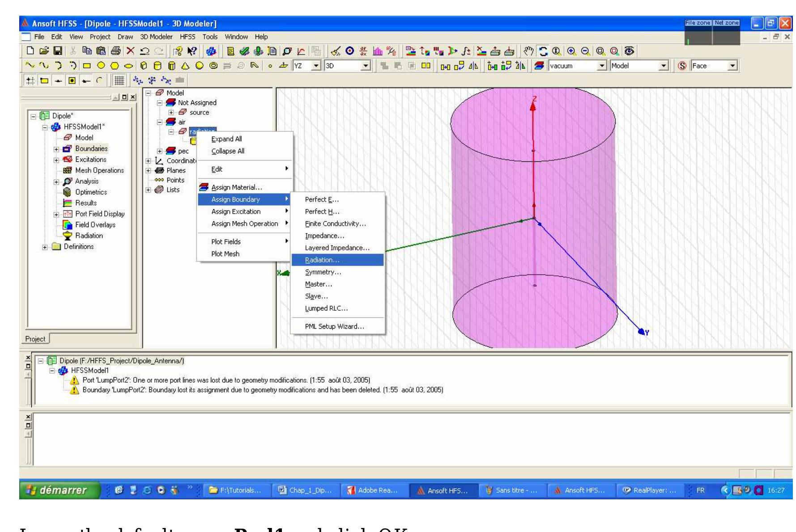
Task: Select the Draw cylinder tool
Action: (157, 66)
